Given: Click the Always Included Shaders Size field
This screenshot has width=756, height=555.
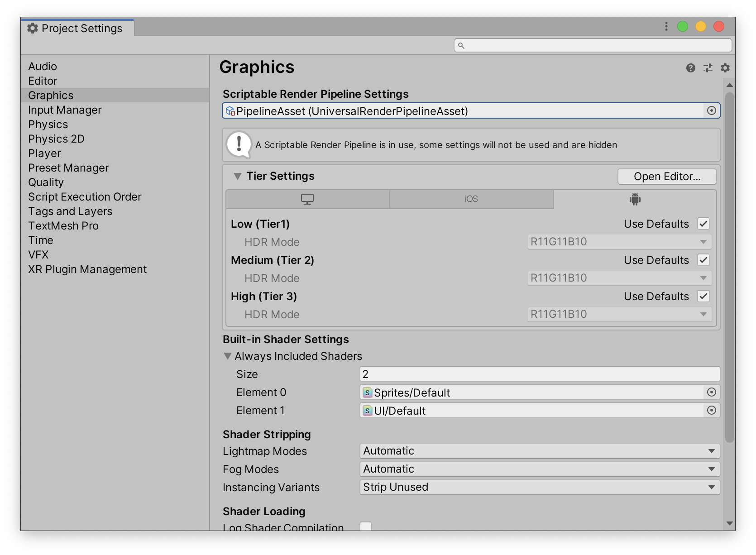Looking at the screenshot, I should pyautogui.click(x=540, y=374).
